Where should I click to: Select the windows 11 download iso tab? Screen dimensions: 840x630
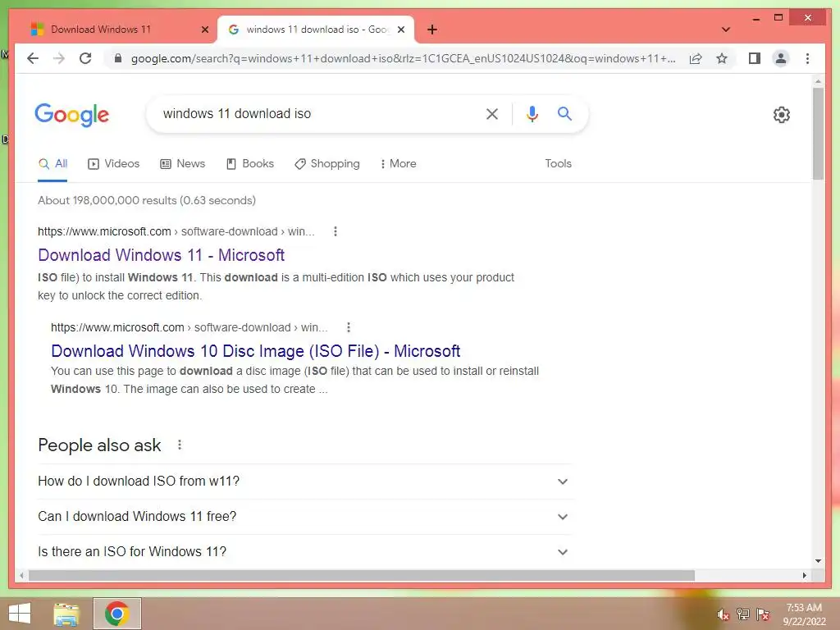click(316, 30)
